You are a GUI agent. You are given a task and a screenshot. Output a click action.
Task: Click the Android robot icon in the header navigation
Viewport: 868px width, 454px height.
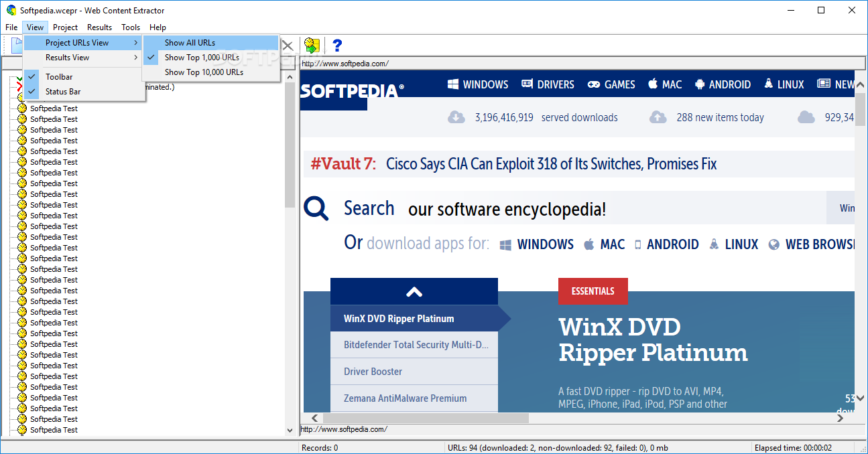pos(700,84)
